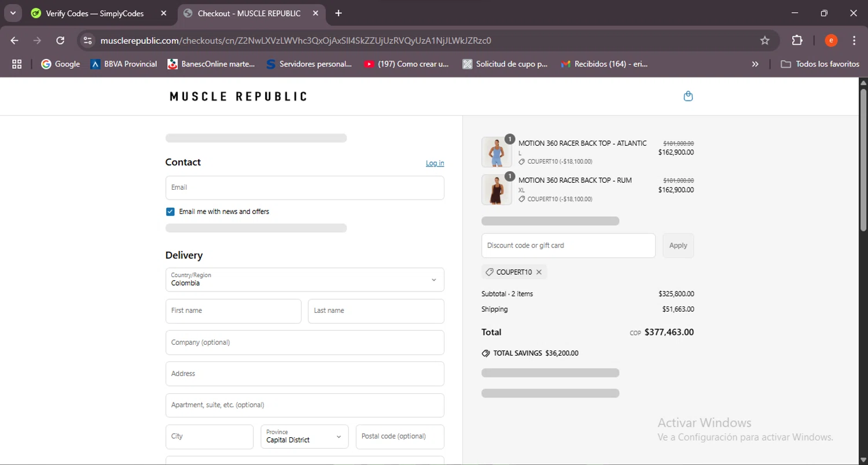Open the Chrome three-dot menu

point(854,40)
